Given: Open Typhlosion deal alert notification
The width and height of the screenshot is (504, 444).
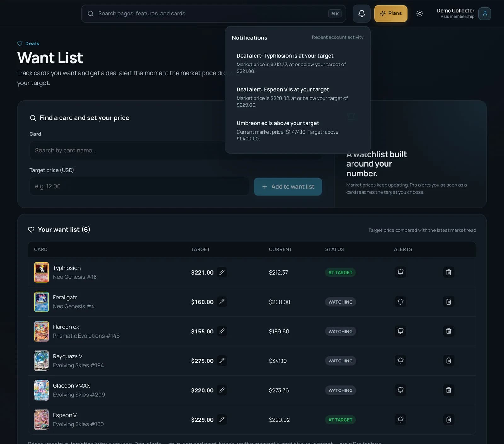Looking at the screenshot, I should (x=297, y=63).
